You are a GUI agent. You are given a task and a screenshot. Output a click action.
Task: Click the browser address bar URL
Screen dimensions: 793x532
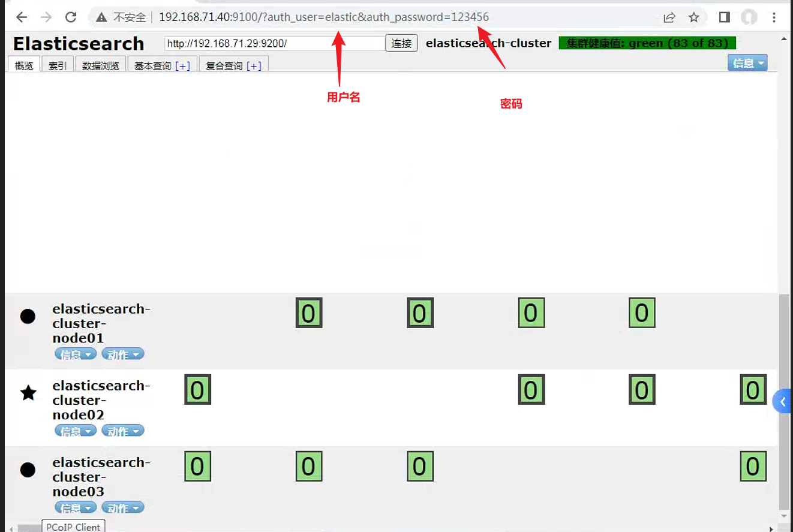(324, 17)
